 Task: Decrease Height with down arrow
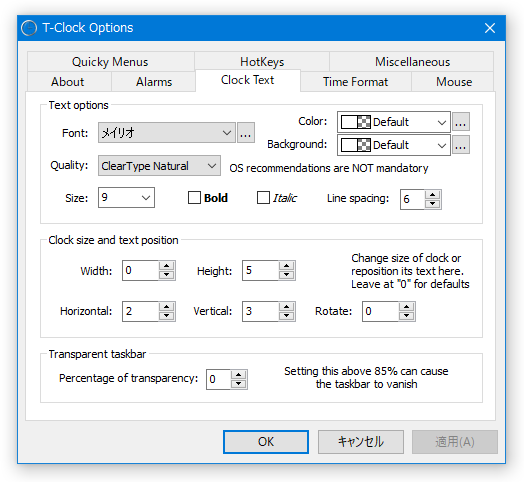(286, 275)
